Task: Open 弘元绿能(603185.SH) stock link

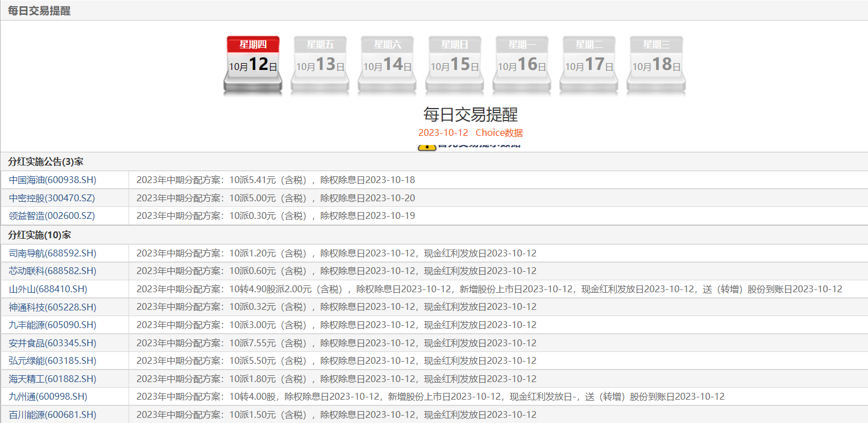Action: 52,361
